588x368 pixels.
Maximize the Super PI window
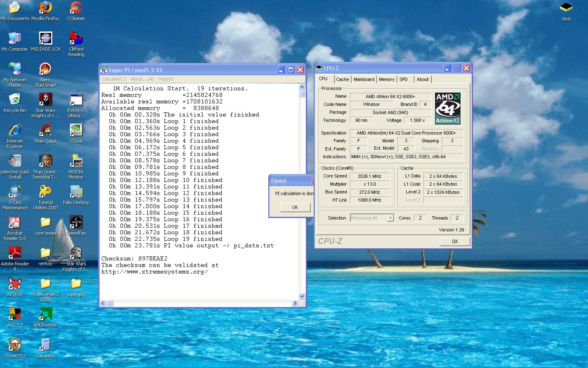click(291, 70)
